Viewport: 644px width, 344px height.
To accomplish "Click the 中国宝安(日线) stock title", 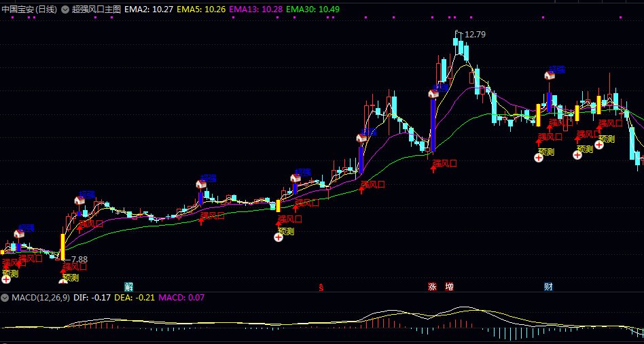I will coord(29,10).
